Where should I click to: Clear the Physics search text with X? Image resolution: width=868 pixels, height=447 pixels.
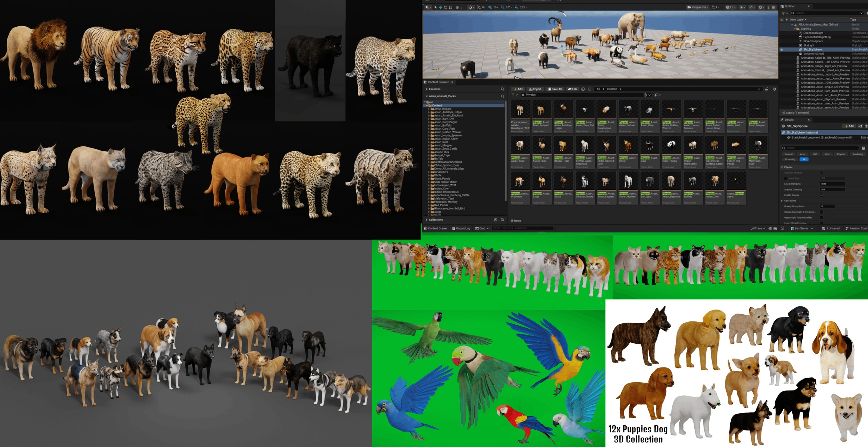[523, 95]
